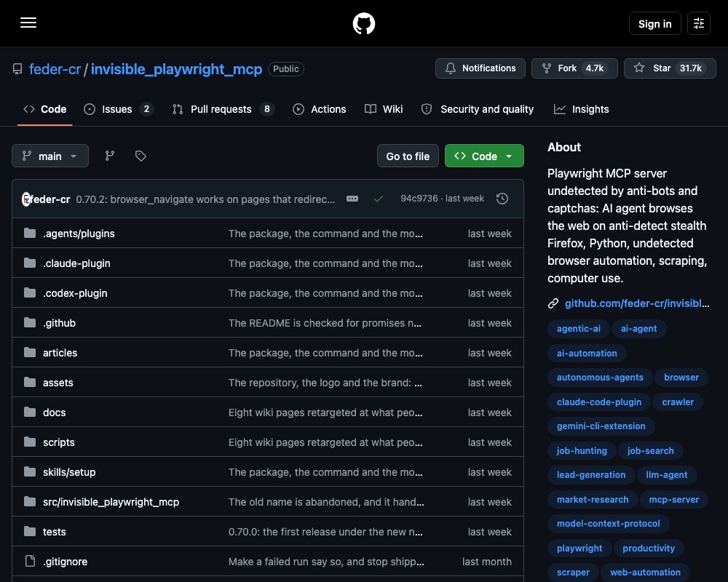Click the feder-cr avatar in commit row
Screen dimensions: 728x582
coord(26,199)
